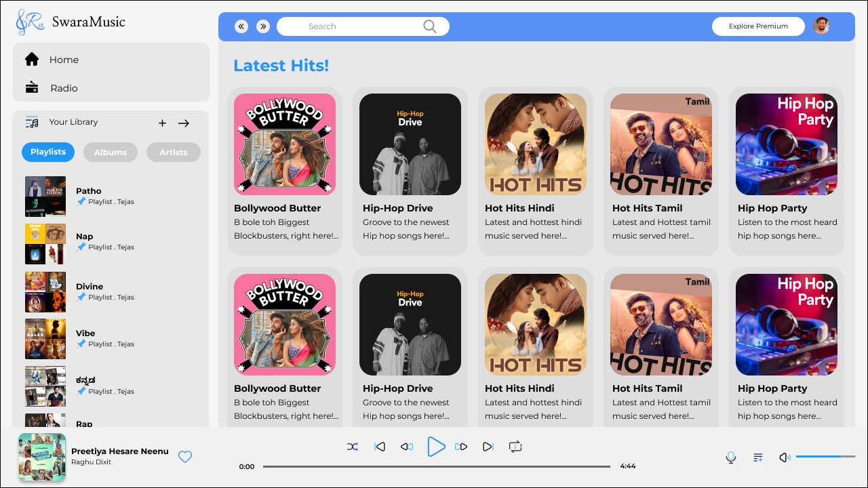Open the Nap playlist thumbnail
Image resolution: width=868 pixels, height=488 pixels.
pyautogui.click(x=45, y=244)
